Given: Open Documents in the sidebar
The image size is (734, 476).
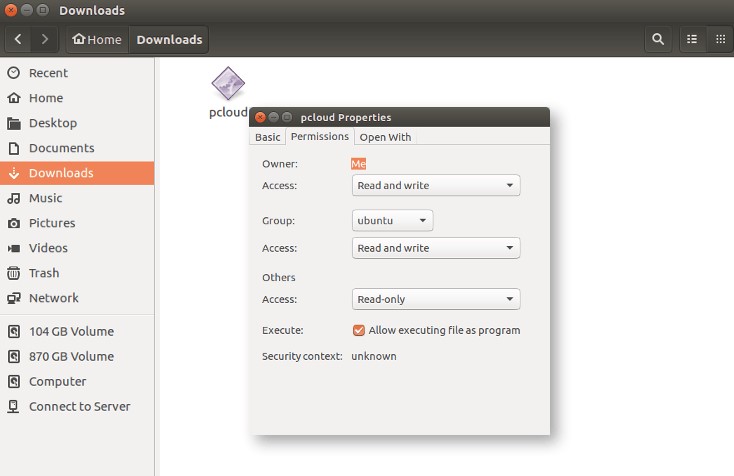Looking at the screenshot, I should coord(77,148).
